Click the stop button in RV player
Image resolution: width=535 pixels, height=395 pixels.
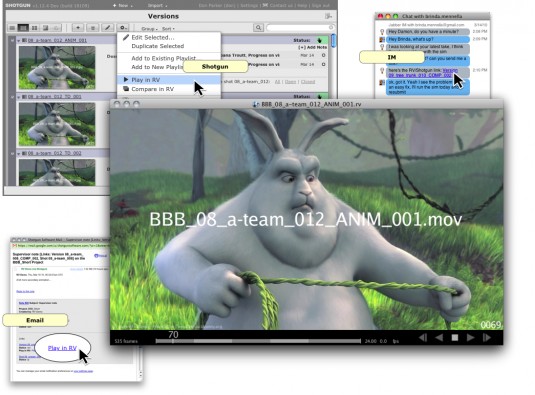click(455, 337)
